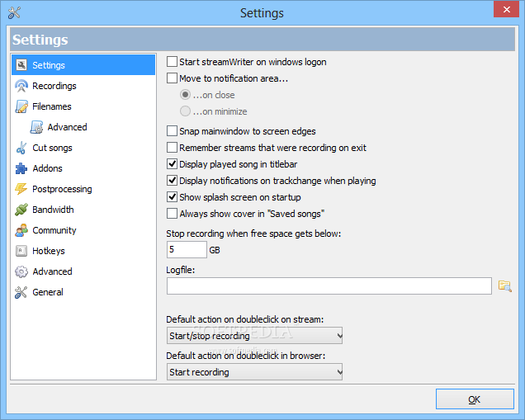Viewport: 525px width, 420px height.
Task: Select Advanced below Hotkeys label
Action: (52, 271)
